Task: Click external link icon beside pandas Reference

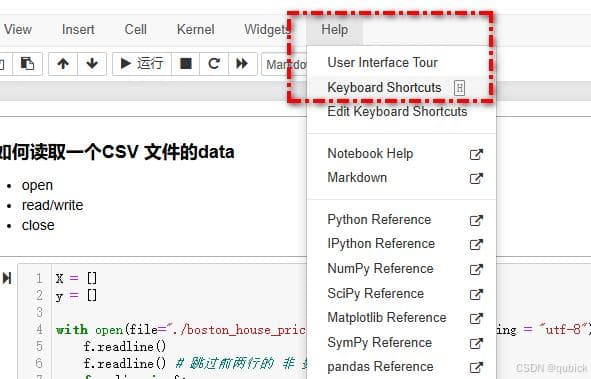Action: tap(476, 367)
